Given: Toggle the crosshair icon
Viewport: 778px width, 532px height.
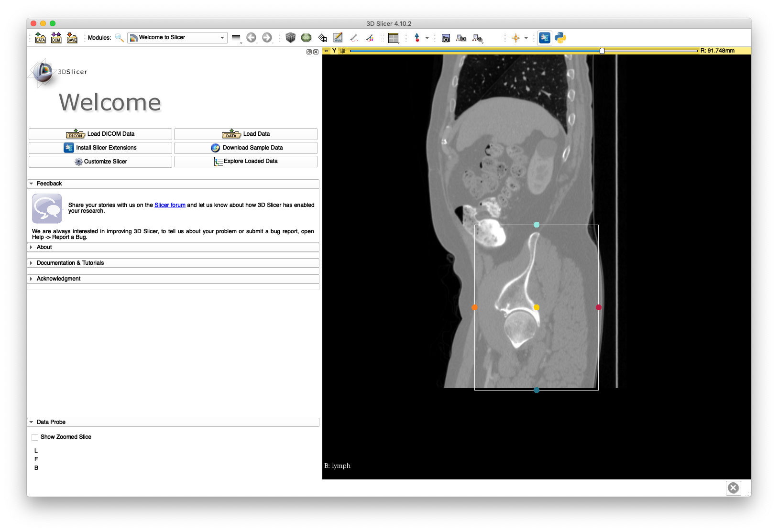Looking at the screenshot, I should [x=515, y=38].
